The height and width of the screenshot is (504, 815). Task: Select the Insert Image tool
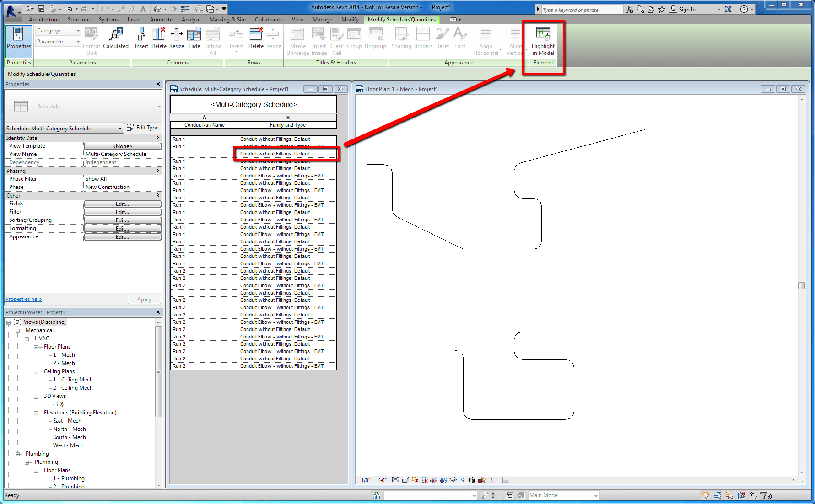pyautogui.click(x=318, y=40)
